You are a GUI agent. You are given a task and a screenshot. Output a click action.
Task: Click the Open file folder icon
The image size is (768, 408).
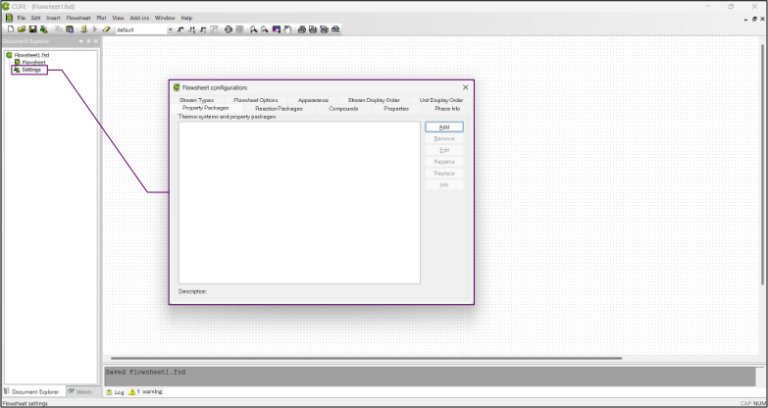pos(22,29)
